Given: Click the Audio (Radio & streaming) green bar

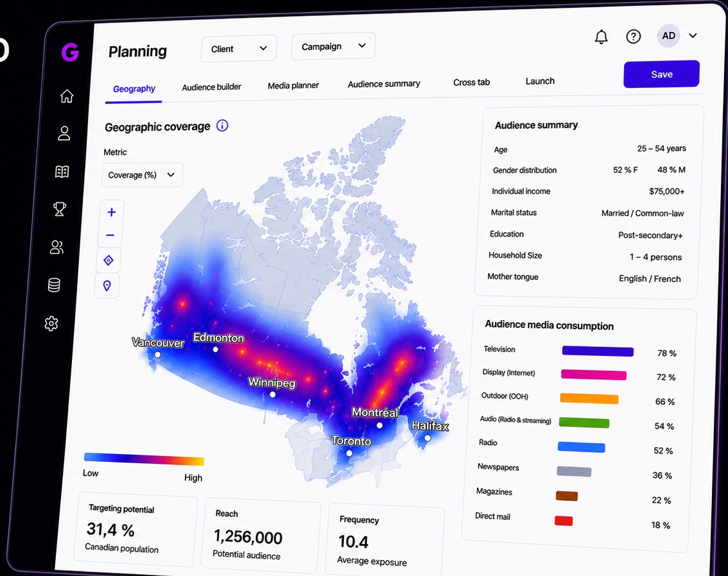Looking at the screenshot, I should click(x=584, y=423).
